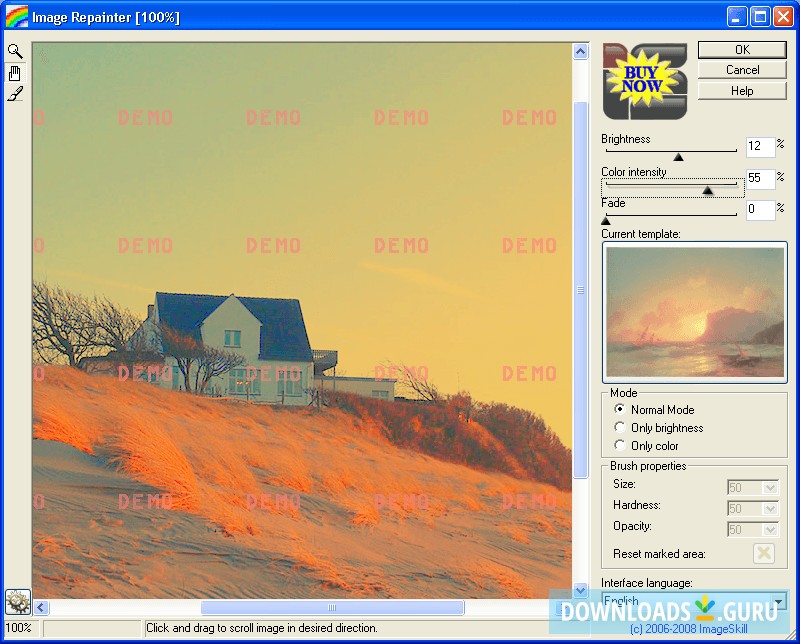The width and height of the screenshot is (800, 644).
Task: Click the Color intensity value field
Action: point(760,178)
